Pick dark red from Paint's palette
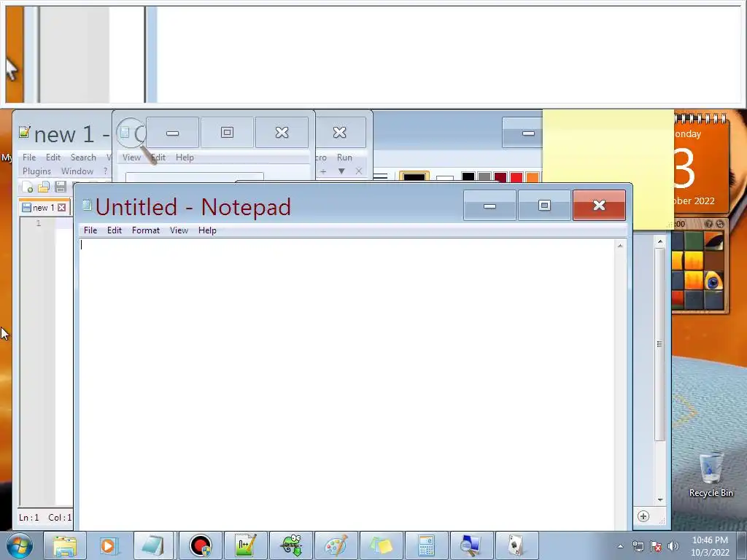The height and width of the screenshot is (560, 747). pyautogui.click(x=500, y=177)
